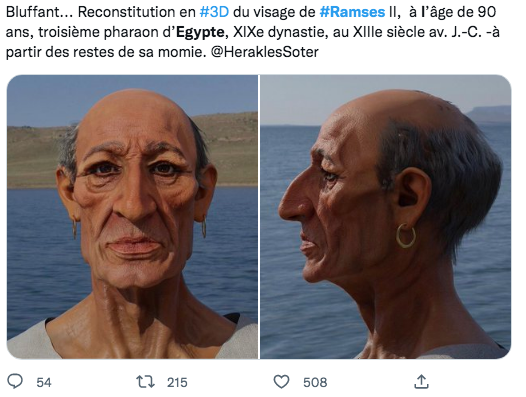Screen dimensions: 526x397
Task: Click the gold hoop earring in profile image
Action: tap(406, 236)
